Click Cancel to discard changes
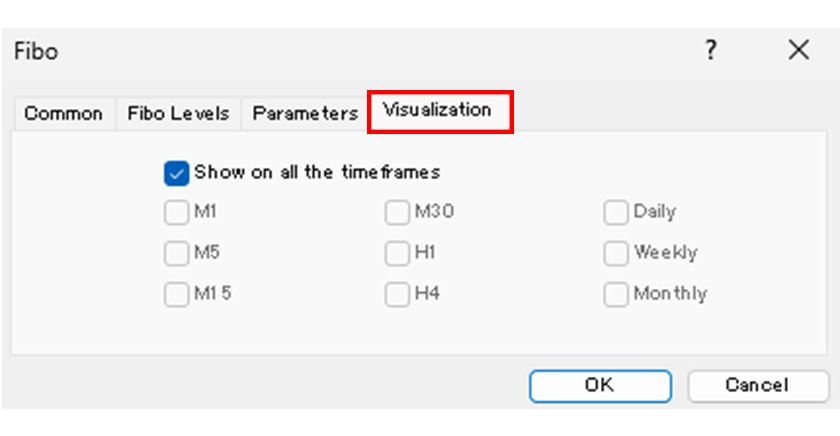The width and height of the screenshot is (840, 436). click(x=757, y=385)
